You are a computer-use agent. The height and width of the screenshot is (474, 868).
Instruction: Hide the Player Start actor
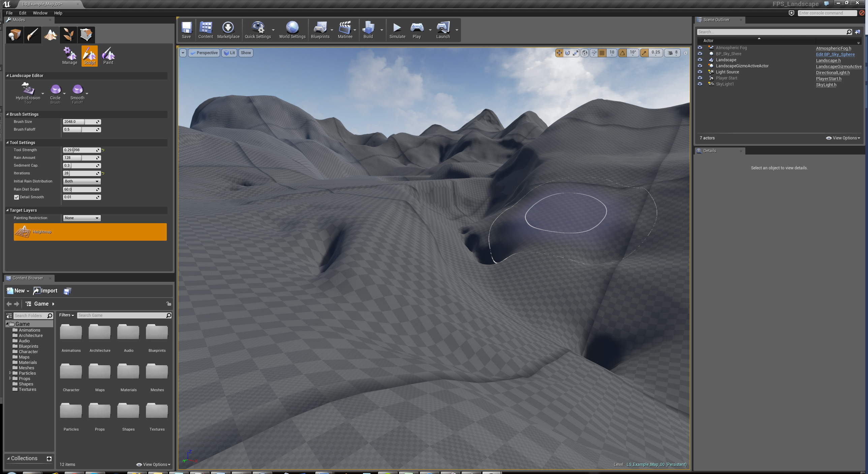(x=700, y=78)
